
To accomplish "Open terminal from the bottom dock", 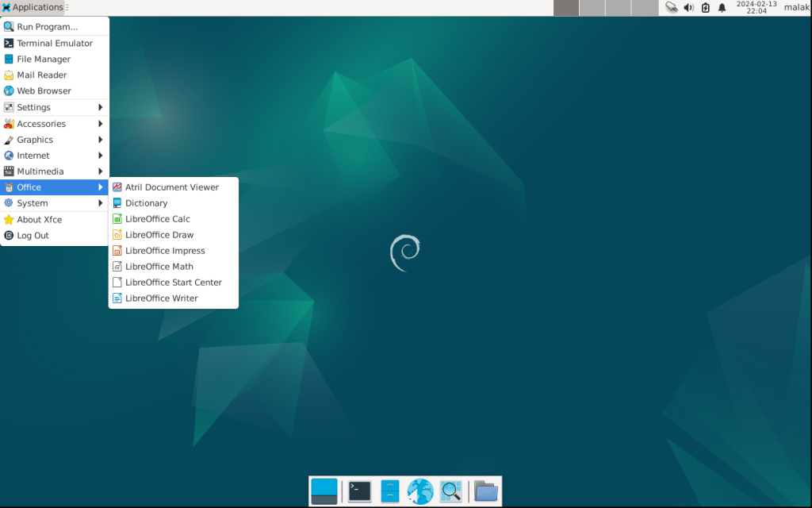I will point(359,491).
